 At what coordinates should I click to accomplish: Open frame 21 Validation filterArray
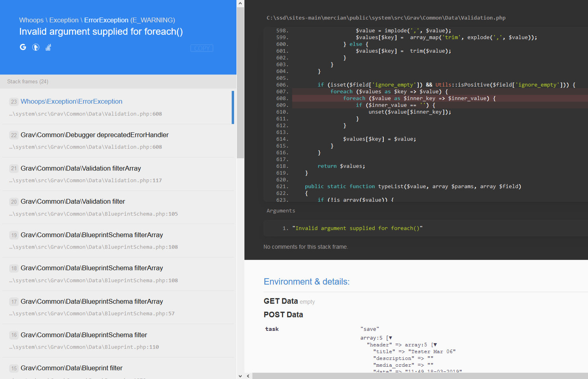pos(118,174)
